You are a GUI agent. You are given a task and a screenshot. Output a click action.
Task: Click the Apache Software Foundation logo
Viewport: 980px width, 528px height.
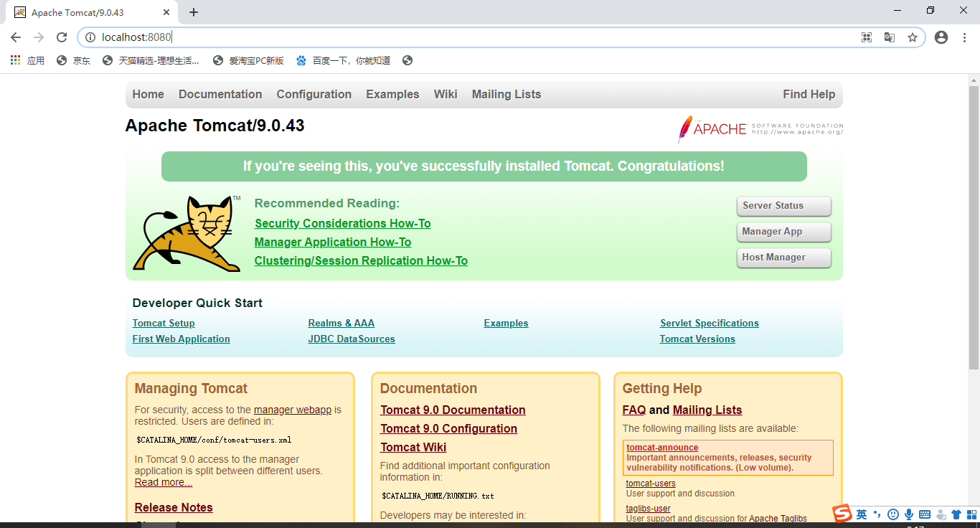pyautogui.click(x=760, y=129)
